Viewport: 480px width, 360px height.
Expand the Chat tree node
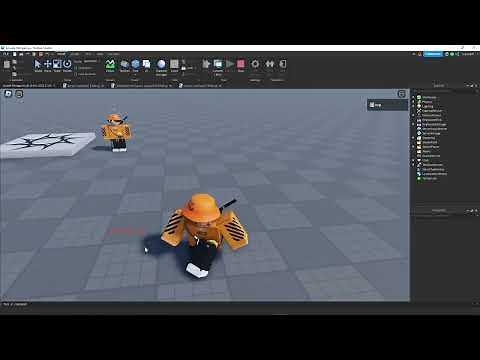pyautogui.click(x=414, y=160)
